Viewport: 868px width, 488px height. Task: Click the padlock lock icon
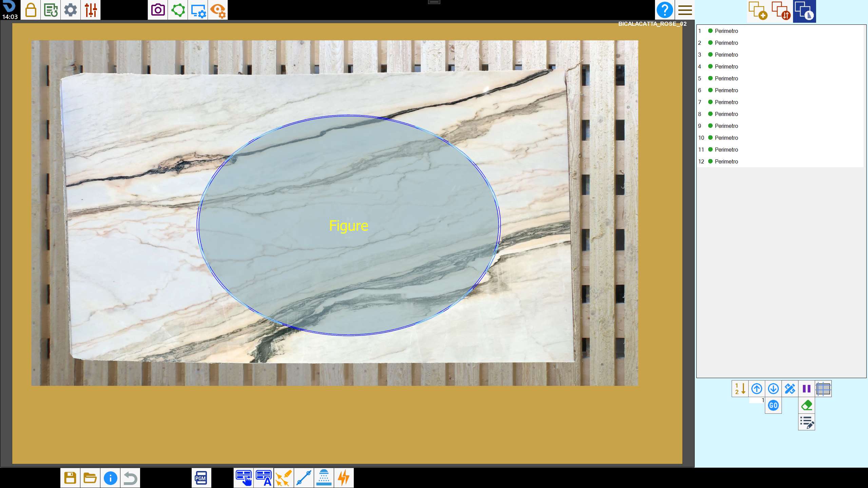pyautogui.click(x=31, y=10)
